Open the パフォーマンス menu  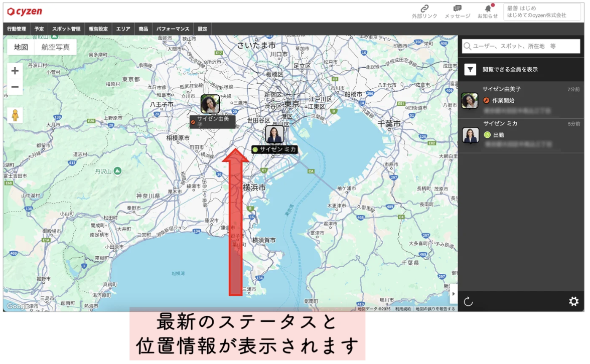[173, 29]
